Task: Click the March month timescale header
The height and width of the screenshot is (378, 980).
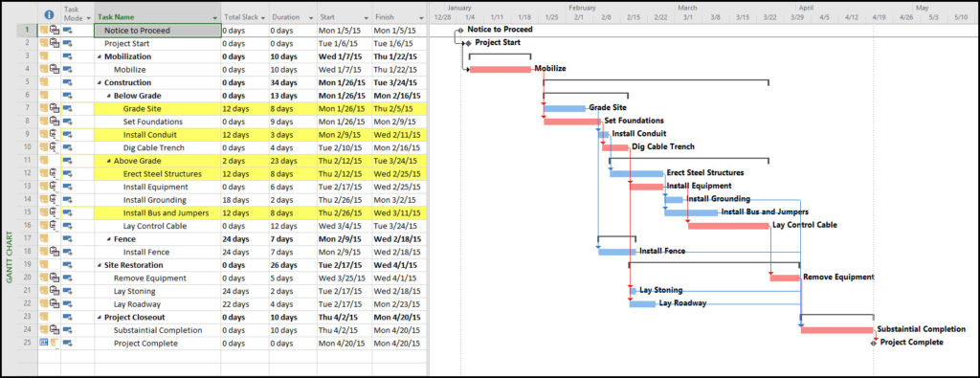Action: [x=687, y=8]
